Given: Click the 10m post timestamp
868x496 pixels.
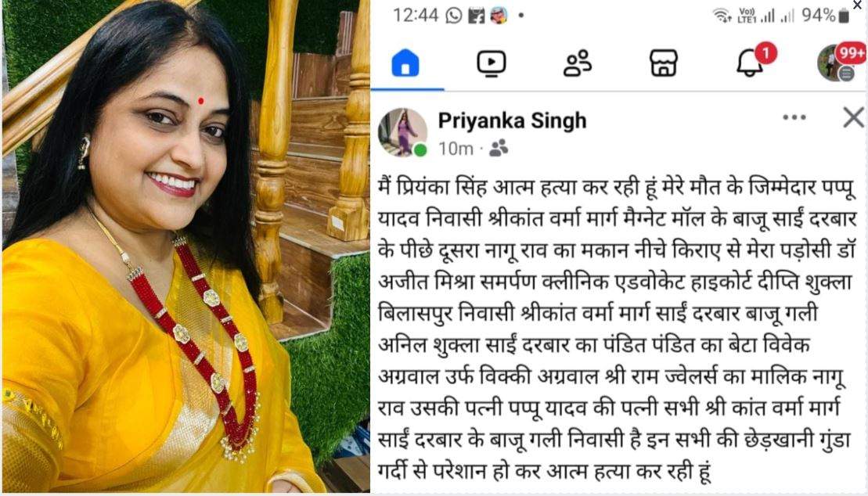Looking at the screenshot, I should [456, 149].
